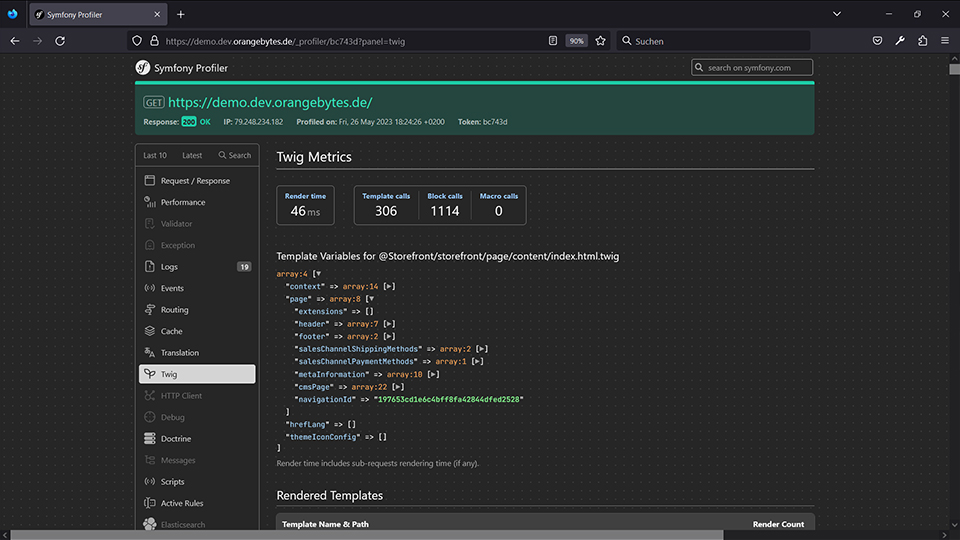Image resolution: width=960 pixels, height=540 pixels.
Task: Collapse the "page" array:8 node
Action: [x=370, y=299]
